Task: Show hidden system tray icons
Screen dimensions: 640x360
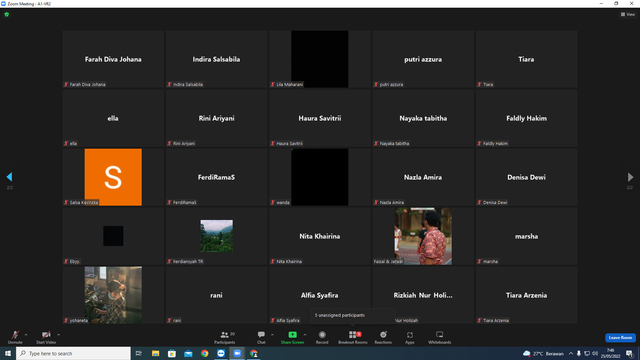Action: coord(571,353)
